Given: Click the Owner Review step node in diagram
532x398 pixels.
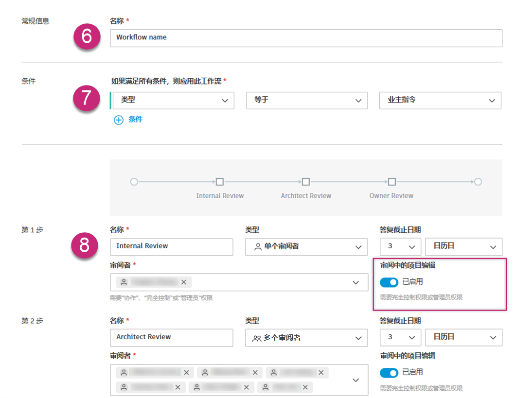Looking at the screenshot, I should [392, 182].
